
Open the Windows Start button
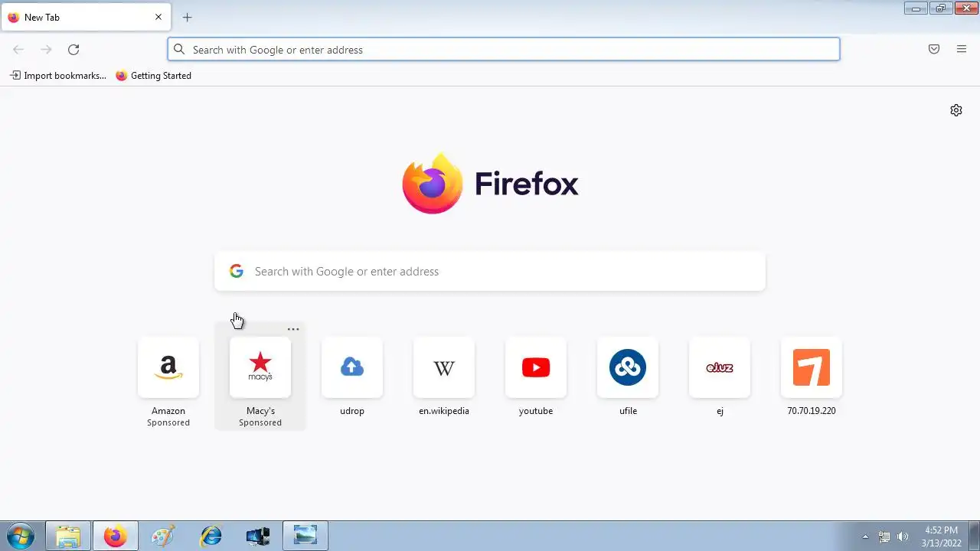click(x=21, y=536)
